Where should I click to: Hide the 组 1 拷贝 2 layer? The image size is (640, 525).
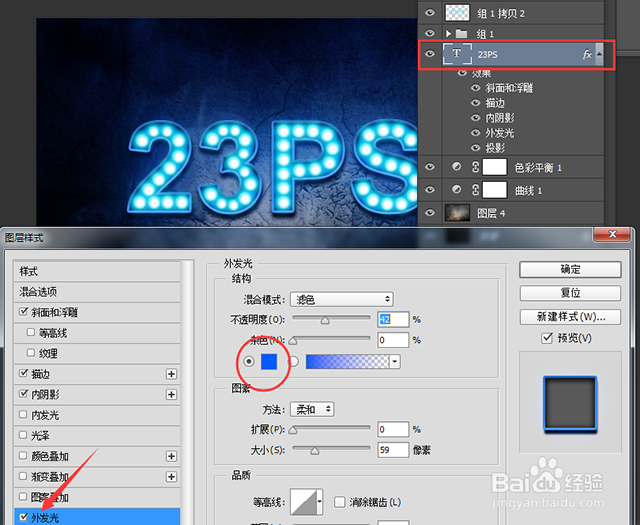tap(429, 13)
